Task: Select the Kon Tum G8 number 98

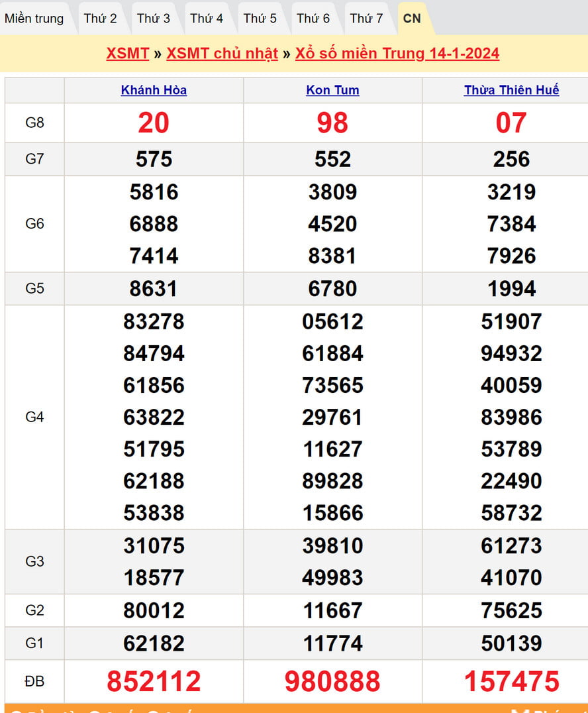Action: [x=332, y=123]
